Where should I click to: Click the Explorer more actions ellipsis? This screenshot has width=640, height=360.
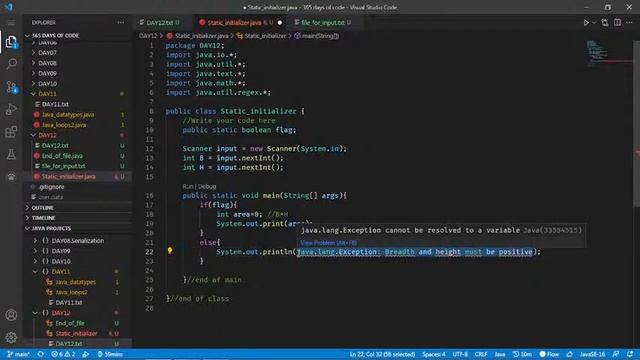coord(120,22)
